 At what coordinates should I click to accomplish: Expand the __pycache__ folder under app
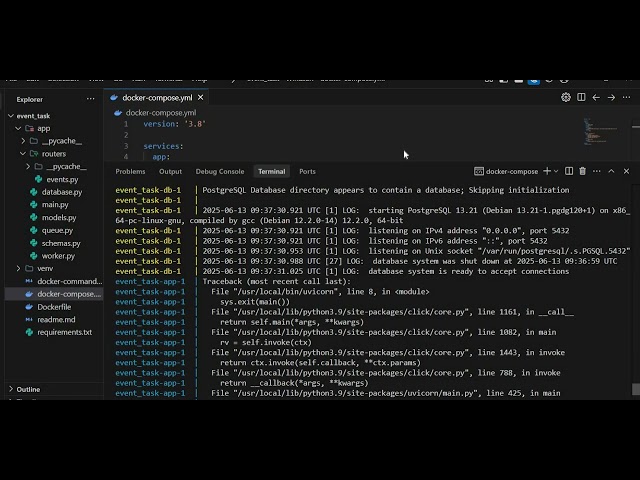pos(23,141)
